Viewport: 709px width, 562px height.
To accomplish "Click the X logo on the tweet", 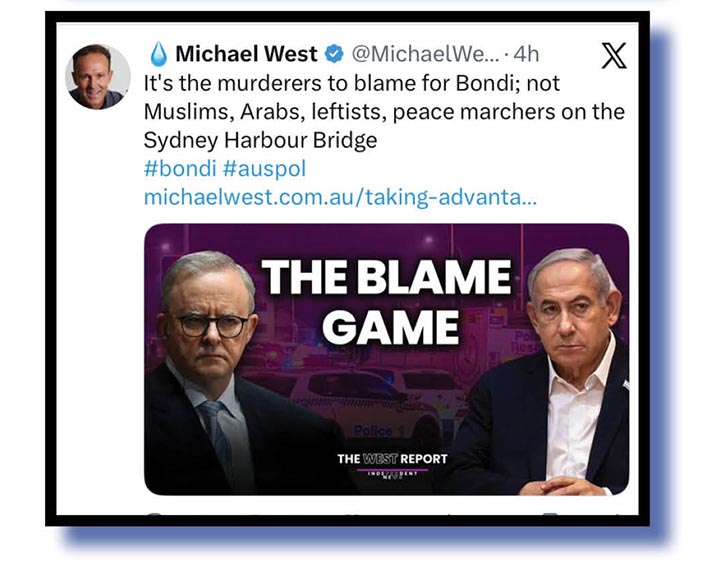I will [x=614, y=56].
